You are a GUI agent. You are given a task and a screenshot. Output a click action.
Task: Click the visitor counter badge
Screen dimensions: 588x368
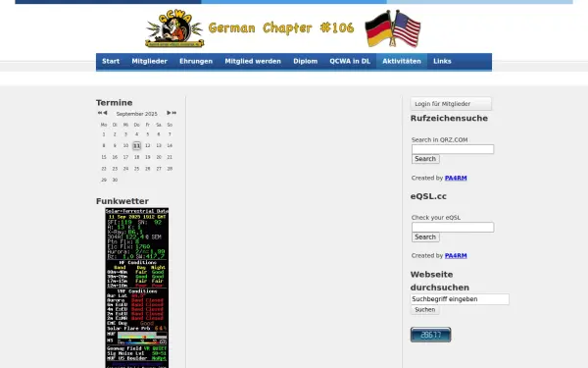click(x=430, y=335)
